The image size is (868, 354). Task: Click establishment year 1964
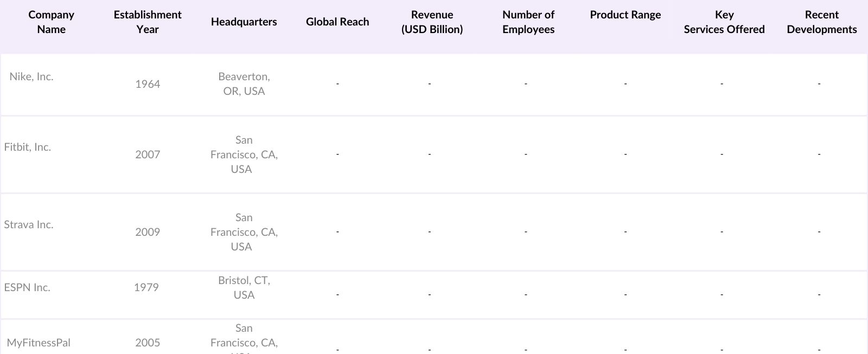pyautogui.click(x=148, y=84)
